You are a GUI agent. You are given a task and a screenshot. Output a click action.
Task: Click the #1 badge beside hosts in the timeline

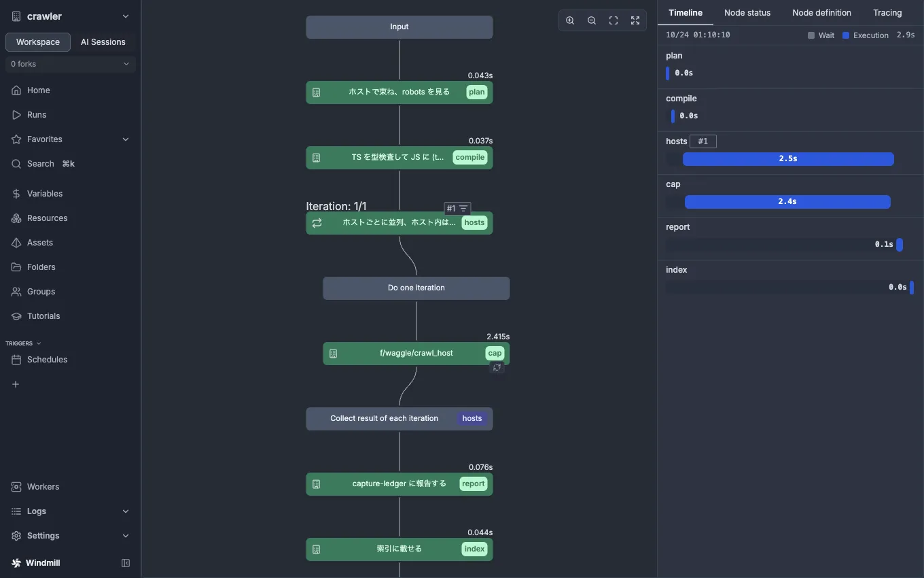[703, 141]
